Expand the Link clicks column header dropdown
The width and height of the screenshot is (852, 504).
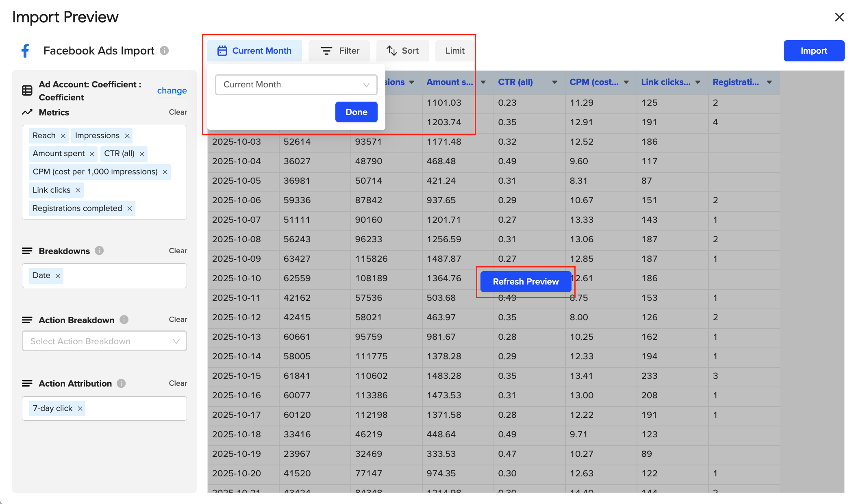click(x=698, y=82)
